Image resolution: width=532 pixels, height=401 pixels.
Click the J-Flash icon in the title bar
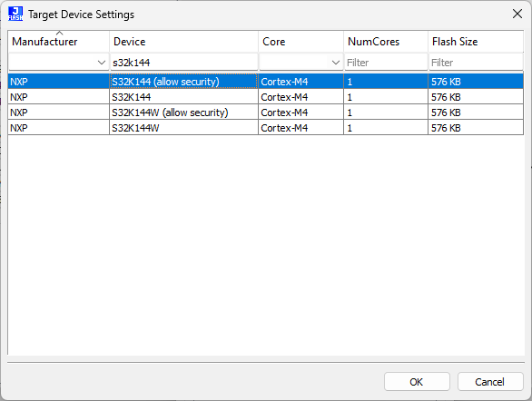(15, 14)
